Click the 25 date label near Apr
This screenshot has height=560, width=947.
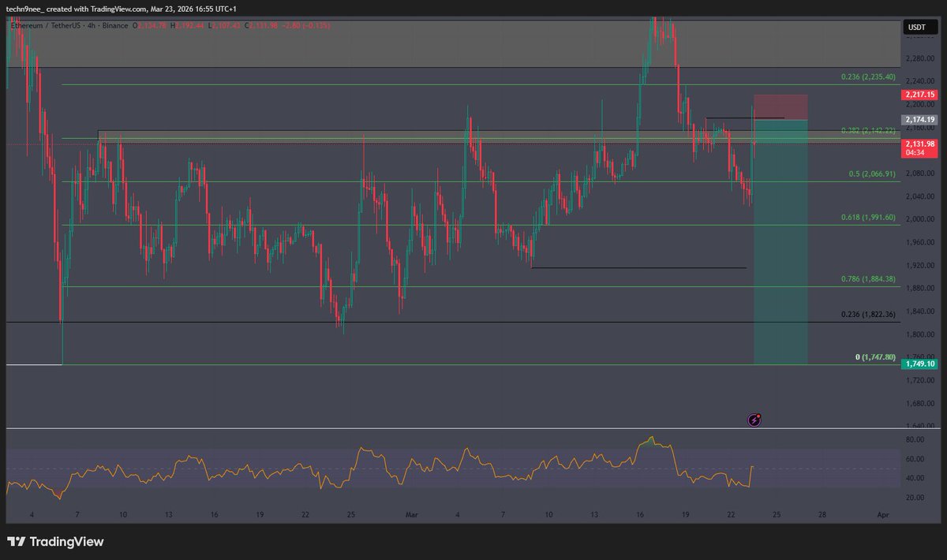coord(777,513)
